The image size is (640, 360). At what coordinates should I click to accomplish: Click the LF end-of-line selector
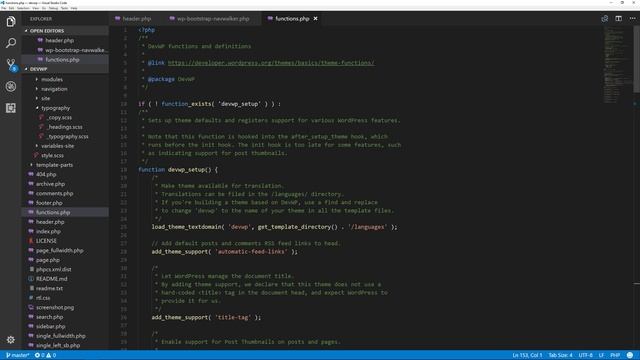tap(601, 355)
